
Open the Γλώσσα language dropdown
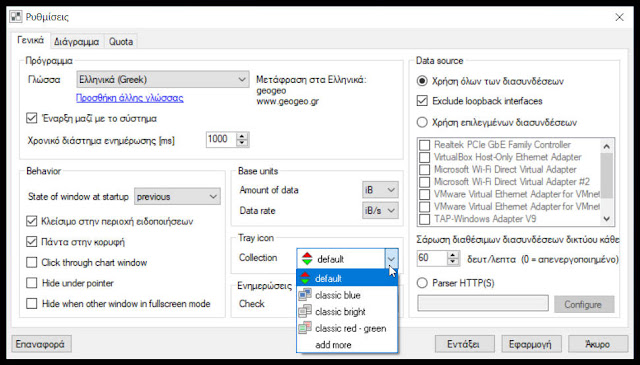(162, 79)
